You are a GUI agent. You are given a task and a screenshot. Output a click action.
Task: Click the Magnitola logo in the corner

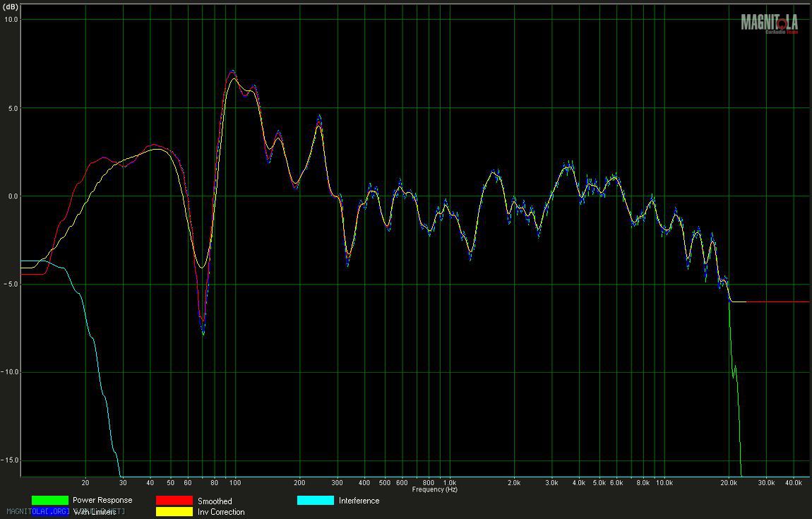[769, 23]
